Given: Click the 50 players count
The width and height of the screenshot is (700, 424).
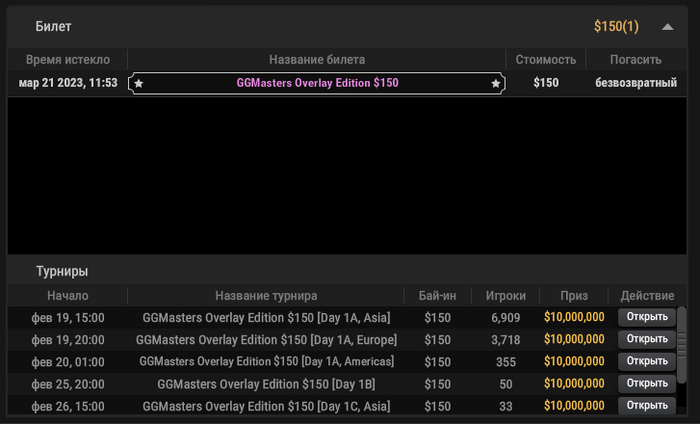Looking at the screenshot, I should 506,384.
